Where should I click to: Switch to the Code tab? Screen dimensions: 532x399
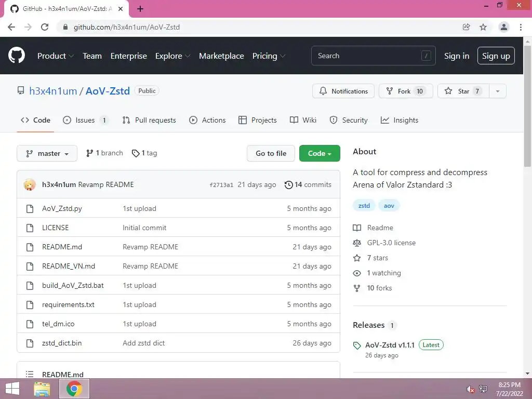[x=35, y=120]
